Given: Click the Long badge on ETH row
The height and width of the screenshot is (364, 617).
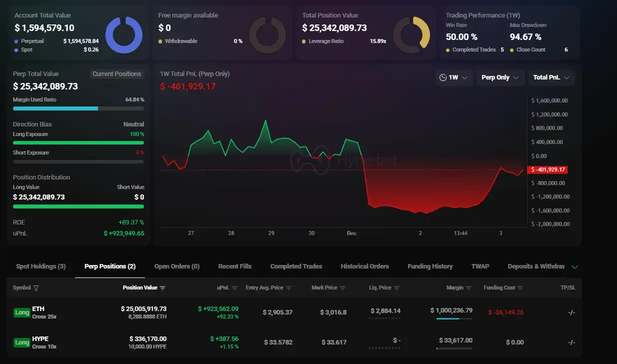Looking at the screenshot, I should click(x=22, y=312).
